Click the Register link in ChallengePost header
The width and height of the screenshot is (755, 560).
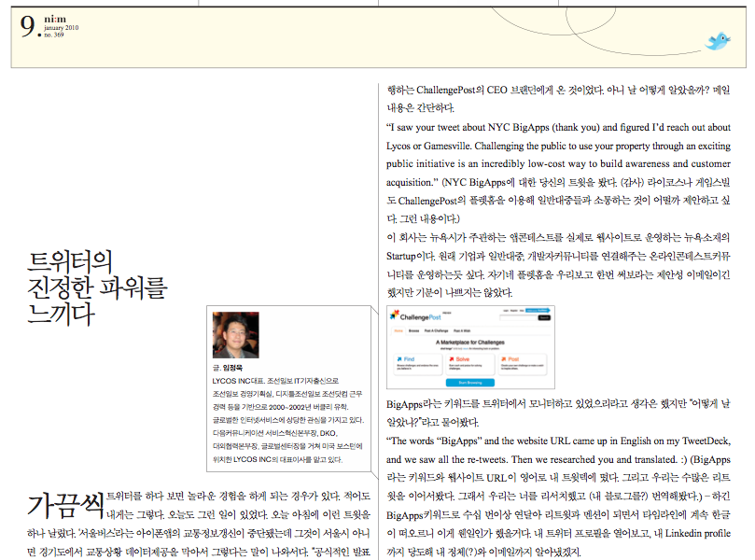pyautogui.click(x=514, y=311)
